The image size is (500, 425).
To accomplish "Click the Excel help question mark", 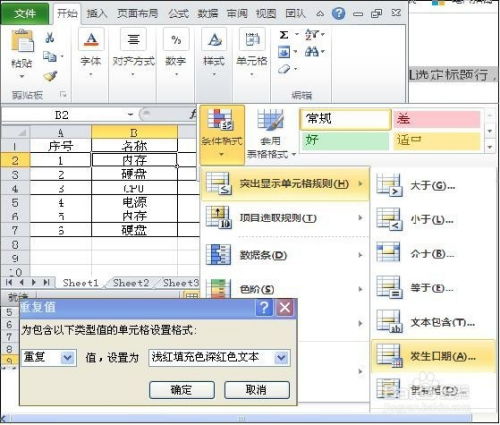I will [x=338, y=13].
